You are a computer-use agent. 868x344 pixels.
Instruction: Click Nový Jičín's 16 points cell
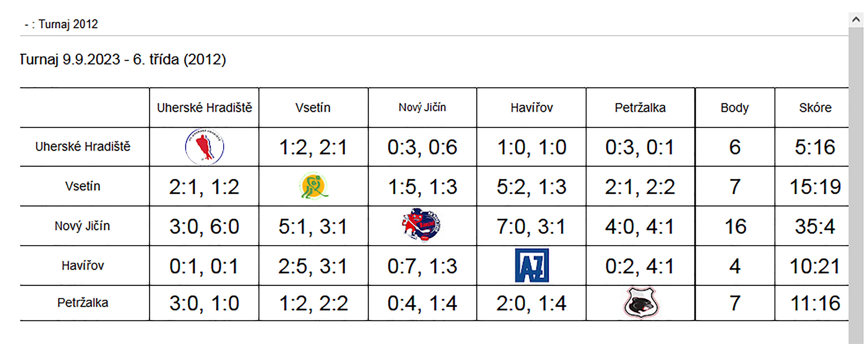735,226
